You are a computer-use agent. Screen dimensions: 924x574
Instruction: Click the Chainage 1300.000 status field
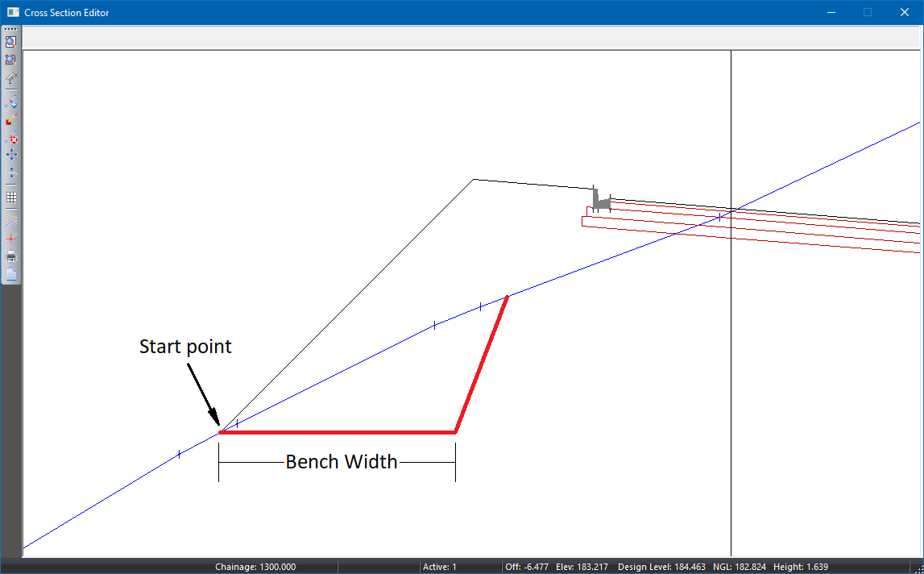click(255, 567)
